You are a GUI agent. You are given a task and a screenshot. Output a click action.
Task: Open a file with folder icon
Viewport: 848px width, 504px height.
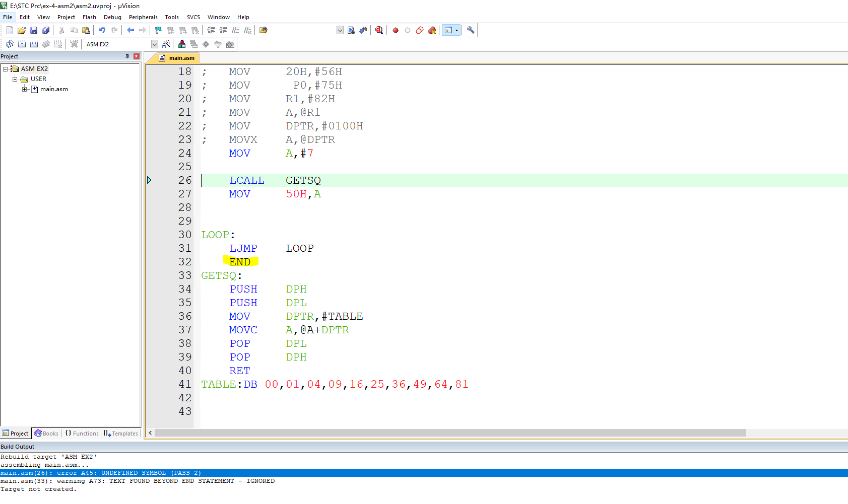click(22, 30)
